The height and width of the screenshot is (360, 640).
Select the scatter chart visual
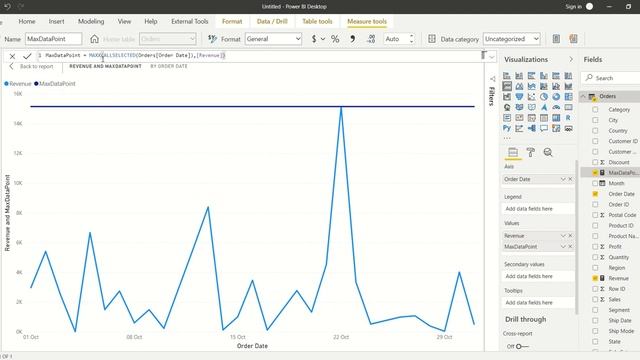tap(531, 97)
